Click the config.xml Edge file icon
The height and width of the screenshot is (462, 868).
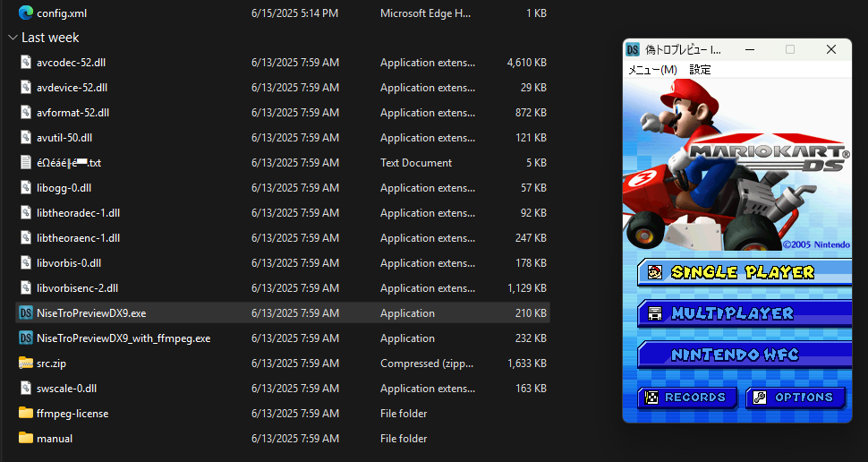pyautogui.click(x=25, y=13)
